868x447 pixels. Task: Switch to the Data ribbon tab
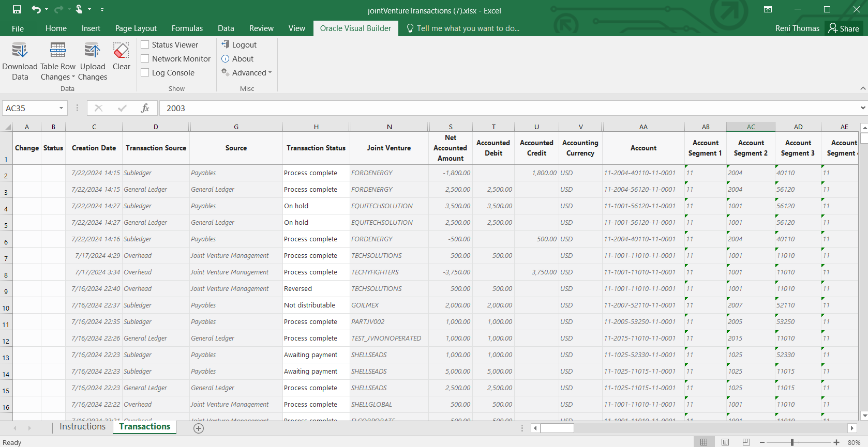pyautogui.click(x=226, y=28)
